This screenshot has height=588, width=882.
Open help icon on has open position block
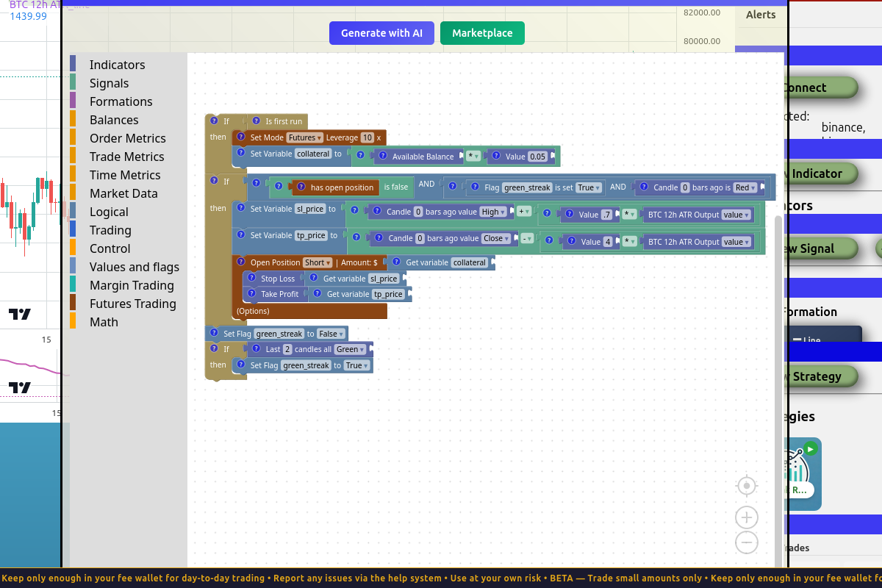pyautogui.click(x=300, y=187)
